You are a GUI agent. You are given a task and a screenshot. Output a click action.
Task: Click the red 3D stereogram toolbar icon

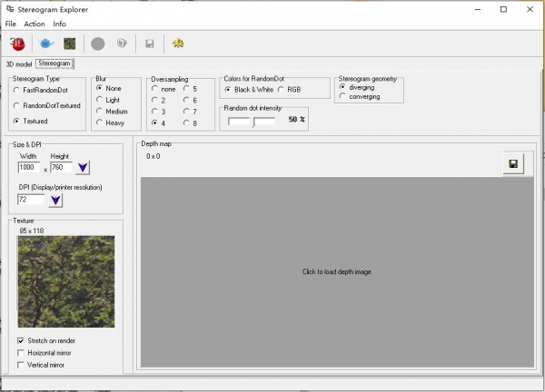point(17,44)
